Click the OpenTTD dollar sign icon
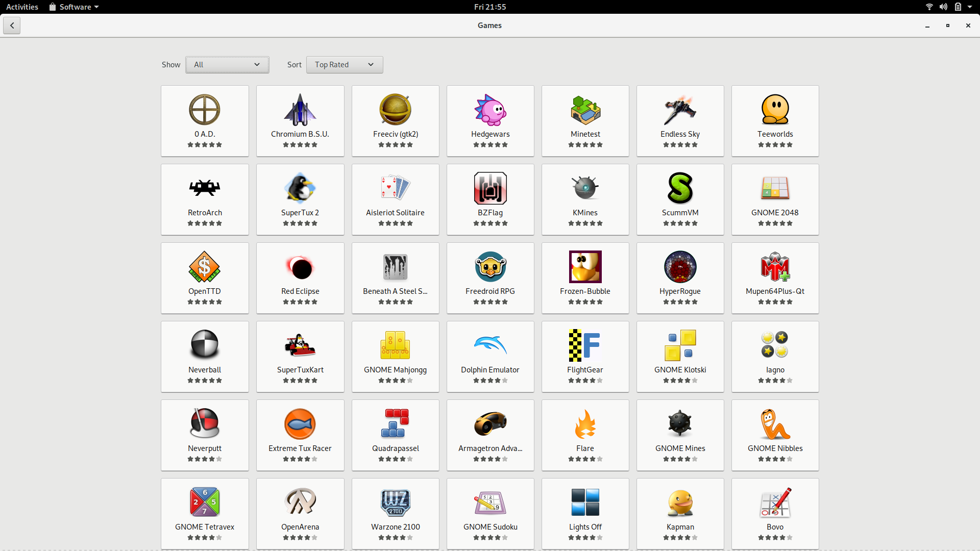The width and height of the screenshot is (980, 551). click(x=205, y=267)
